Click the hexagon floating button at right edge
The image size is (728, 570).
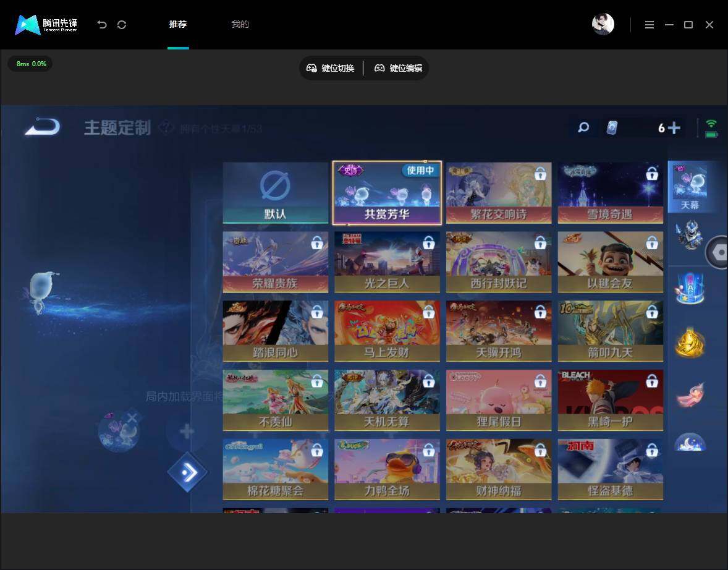(718, 252)
